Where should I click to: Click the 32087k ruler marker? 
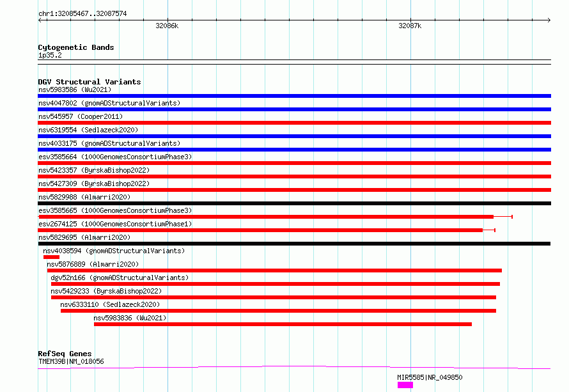[410, 26]
